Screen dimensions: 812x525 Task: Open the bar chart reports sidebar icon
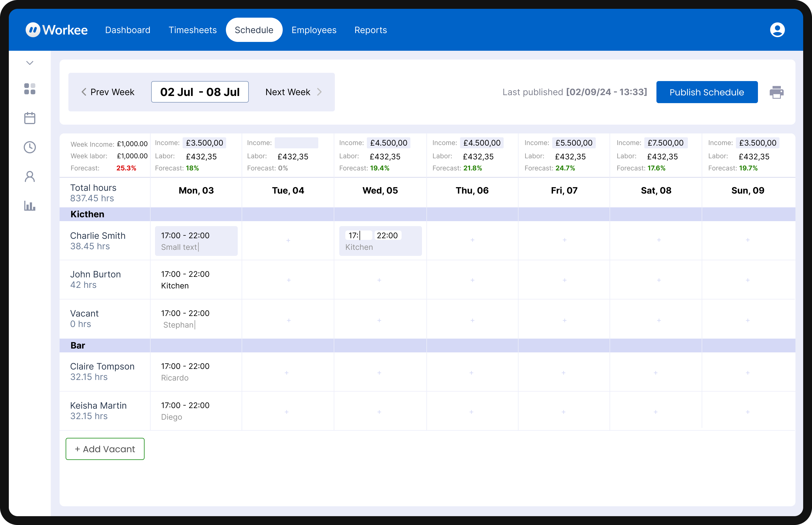click(30, 206)
